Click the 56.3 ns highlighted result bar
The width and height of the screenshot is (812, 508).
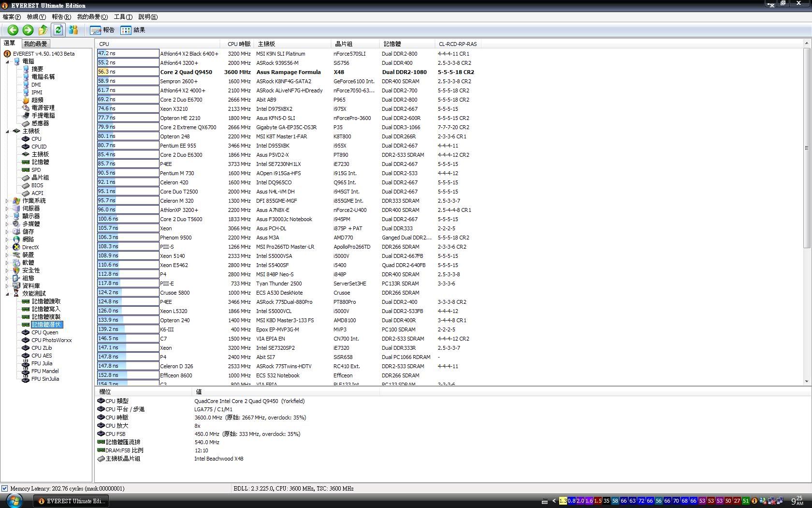coord(128,72)
